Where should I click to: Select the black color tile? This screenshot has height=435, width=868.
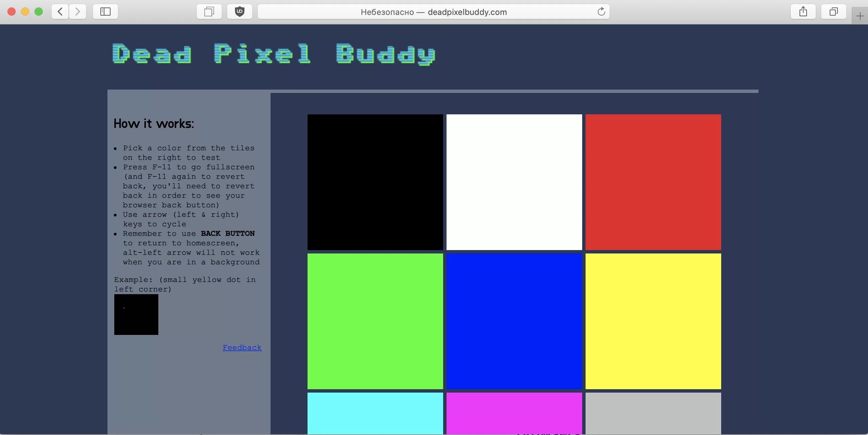375,182
